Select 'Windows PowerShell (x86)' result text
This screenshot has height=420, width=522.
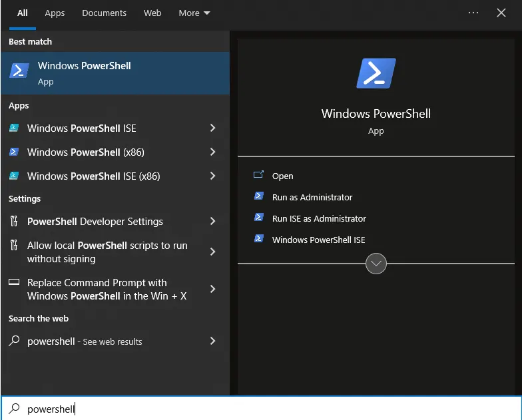pos(85,152)
